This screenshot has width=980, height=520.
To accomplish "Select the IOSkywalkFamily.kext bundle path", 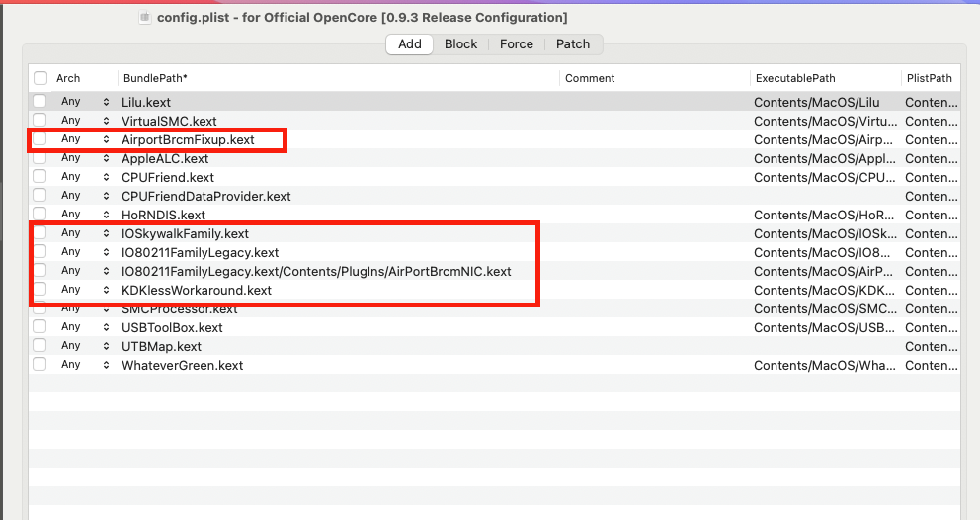I will click(185, 233).
